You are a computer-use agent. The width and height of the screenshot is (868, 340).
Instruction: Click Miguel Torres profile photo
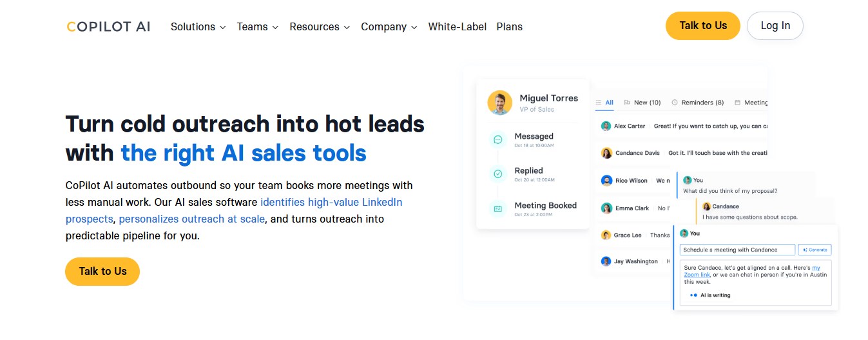(x=500, y=103)
